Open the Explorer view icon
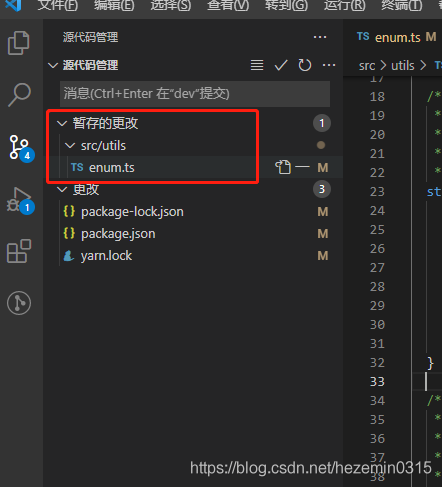The width and height of the screenshot is (442, 487). pos(19,43)
